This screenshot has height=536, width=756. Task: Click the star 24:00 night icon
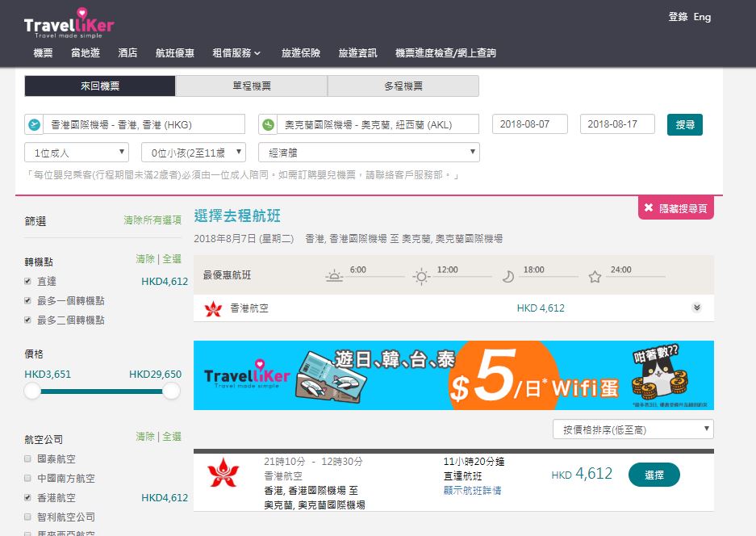point(595,277)
